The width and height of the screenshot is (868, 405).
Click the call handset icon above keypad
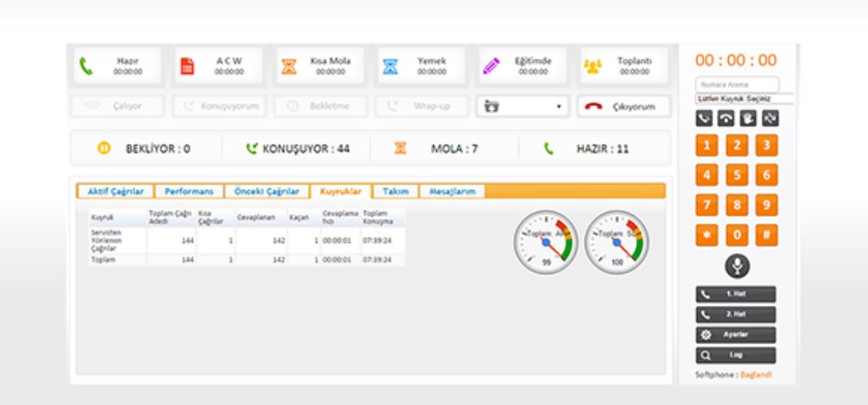(704, 118)
